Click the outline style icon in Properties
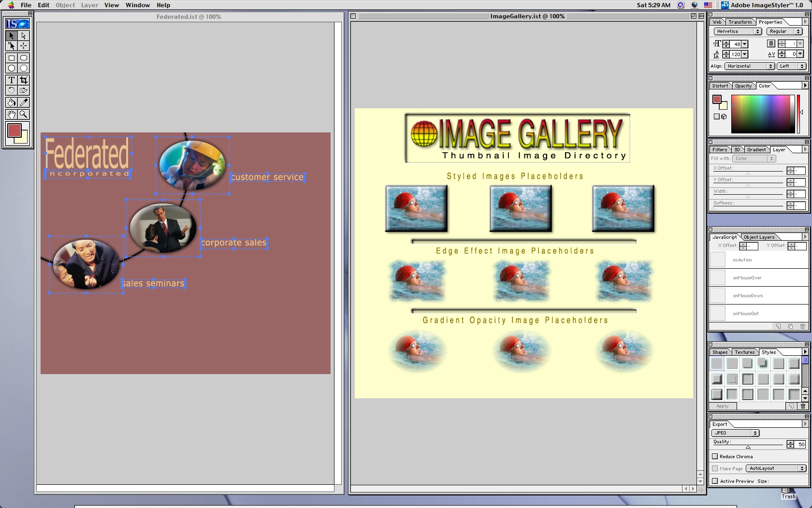Image resolution: width=812 pixels, height=508 pixels. (771, 44)
